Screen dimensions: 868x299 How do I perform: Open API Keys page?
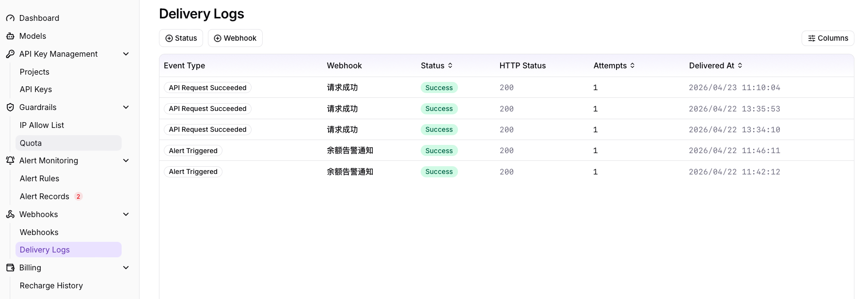point(36,89)
